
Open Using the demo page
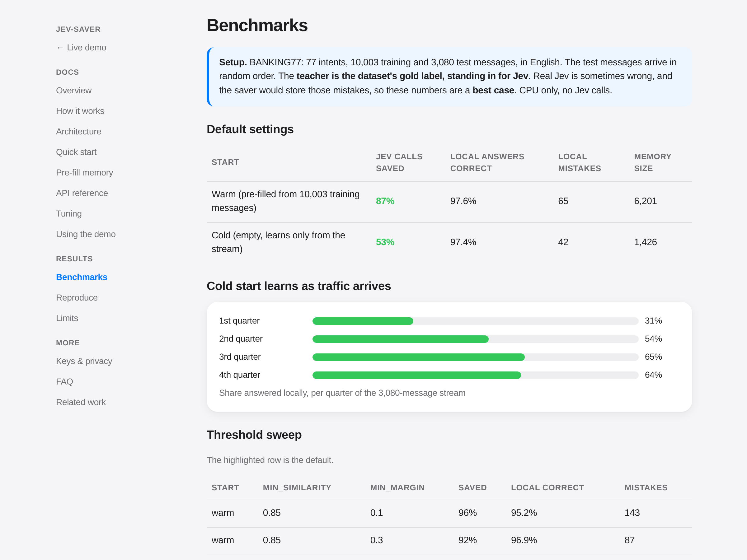(x=86, y=234)
